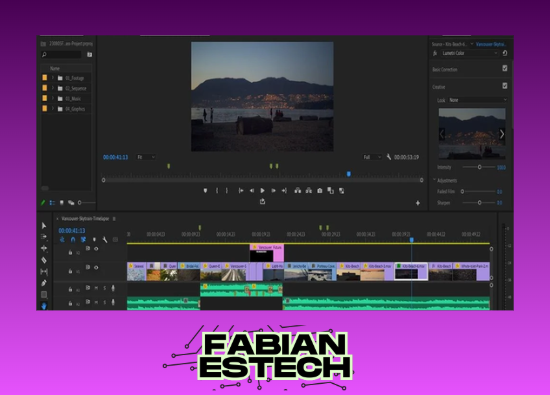Open timeline display settings wrench
The width and height of the screenshot is (550, 395).
(105, 240)
